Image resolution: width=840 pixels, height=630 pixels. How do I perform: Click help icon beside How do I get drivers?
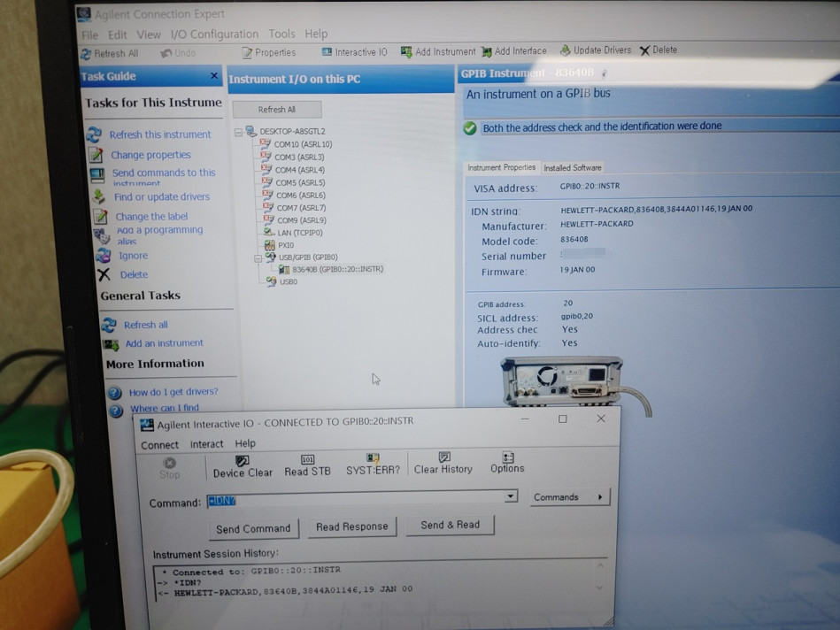[114, 393]
